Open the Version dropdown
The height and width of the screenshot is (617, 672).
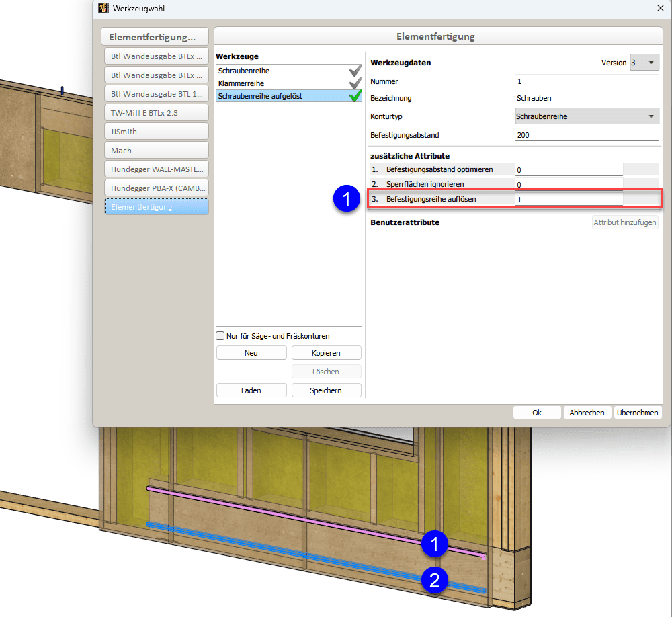tap(644, 63)
